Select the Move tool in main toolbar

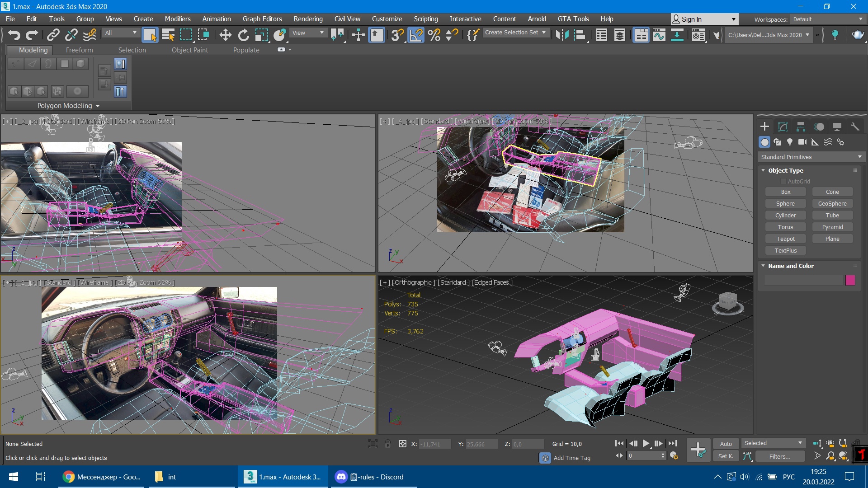(225, 35)
